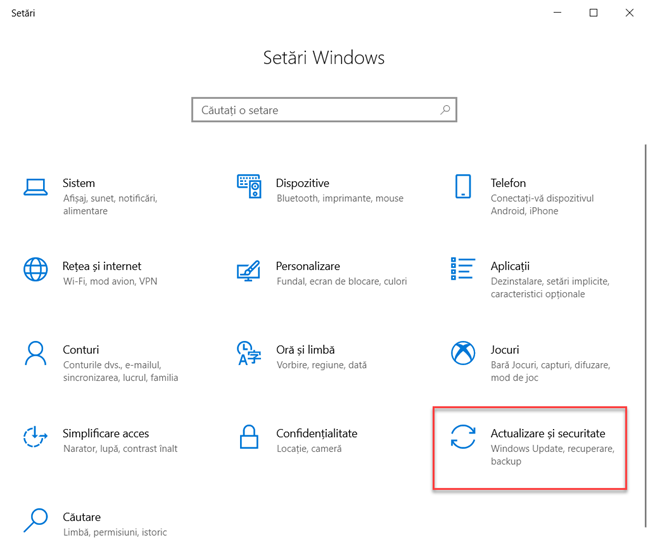Click 'Limbă, permisiuni, istoric' description
This screenshot has height=559, width=648.
(115, 533)
